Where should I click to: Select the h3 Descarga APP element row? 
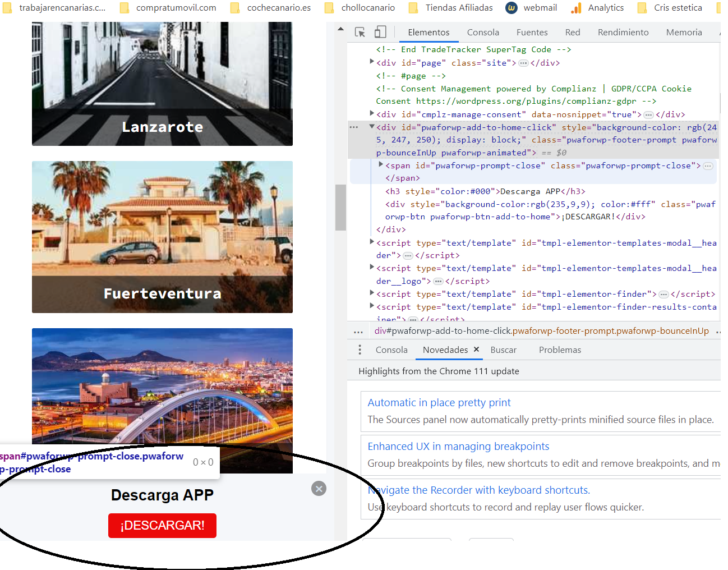[485, 192]
